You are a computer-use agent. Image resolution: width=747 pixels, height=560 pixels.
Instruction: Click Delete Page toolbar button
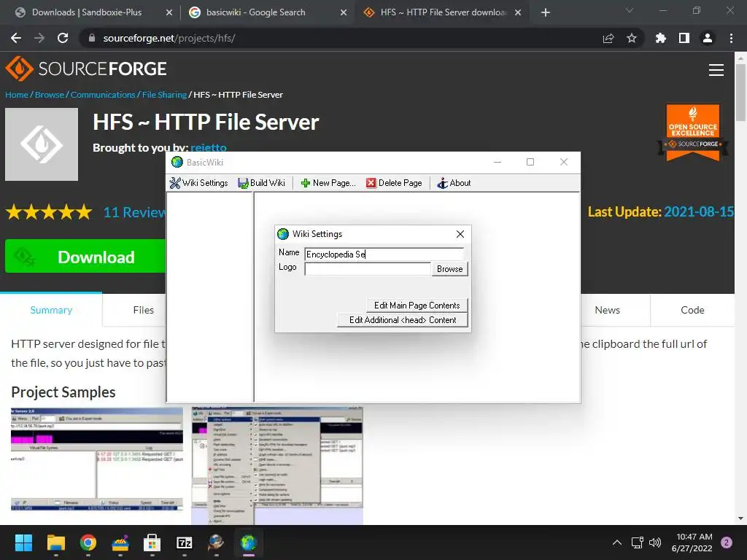[394, 183]
